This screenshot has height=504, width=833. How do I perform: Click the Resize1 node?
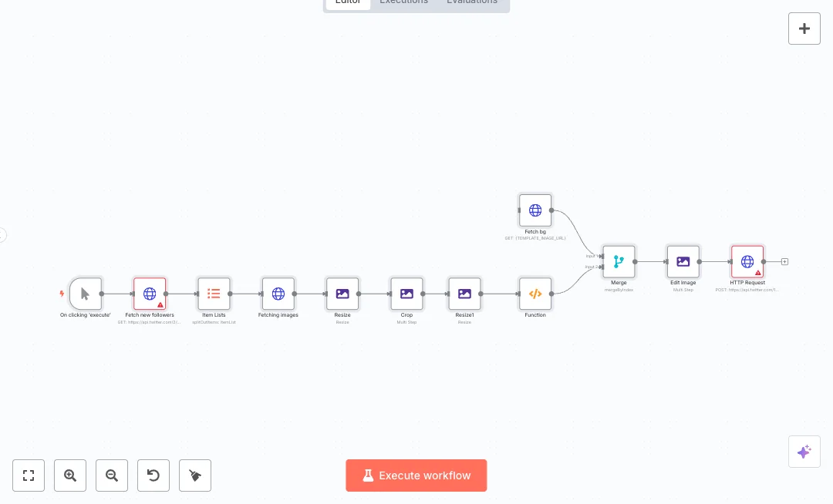(464, 294)
